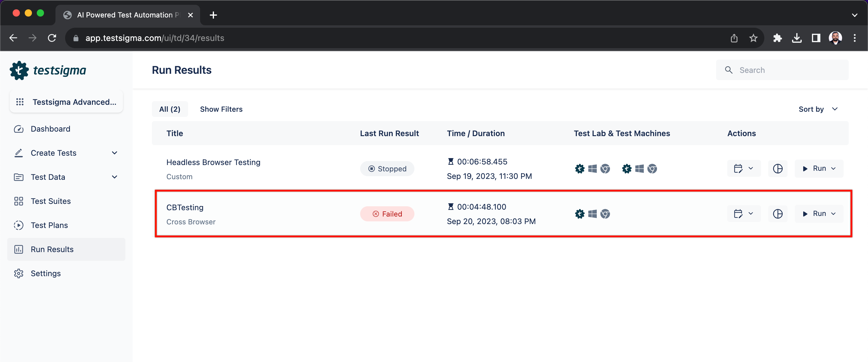Click the schedule calendar icon for CBTesting
Screen dimensions: 868x362
738,214
